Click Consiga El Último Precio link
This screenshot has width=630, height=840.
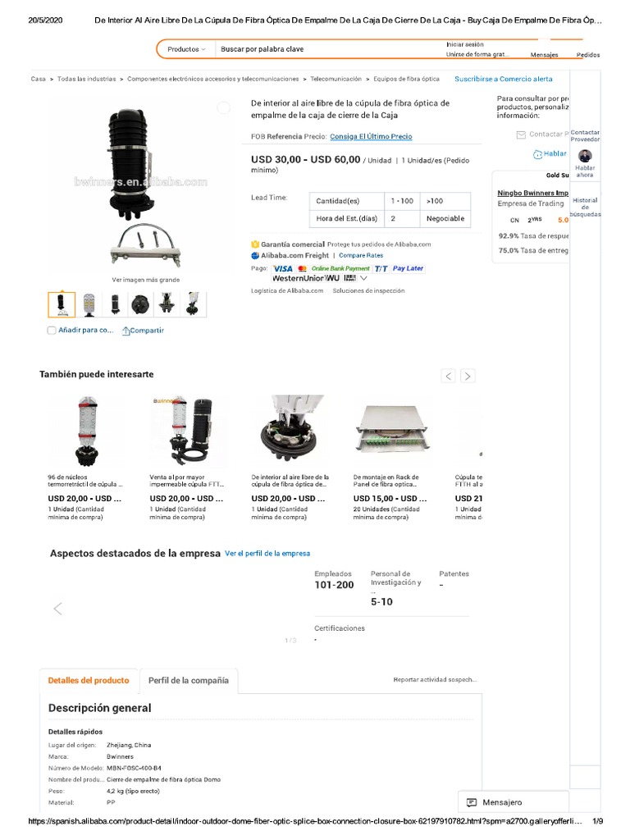(x=371, y=137)
